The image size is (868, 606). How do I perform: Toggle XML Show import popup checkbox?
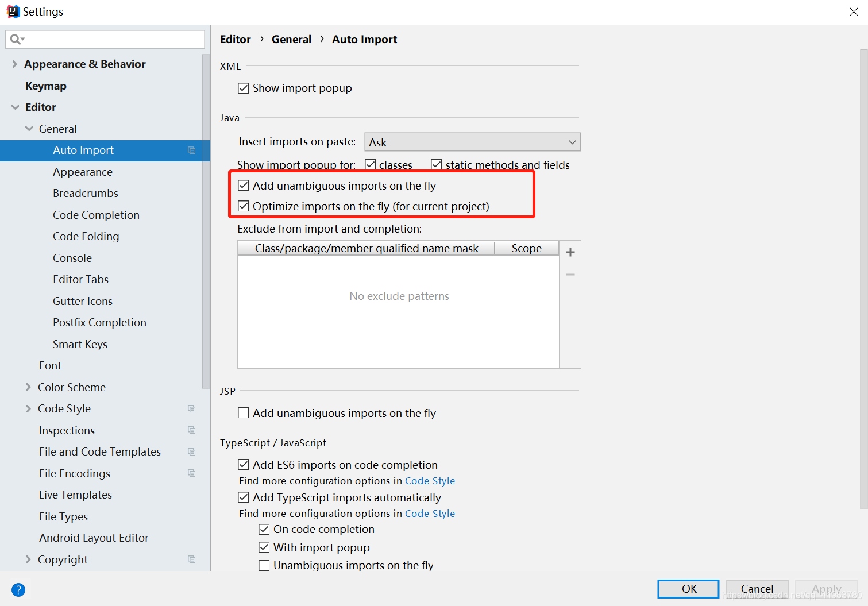point(244,88)
